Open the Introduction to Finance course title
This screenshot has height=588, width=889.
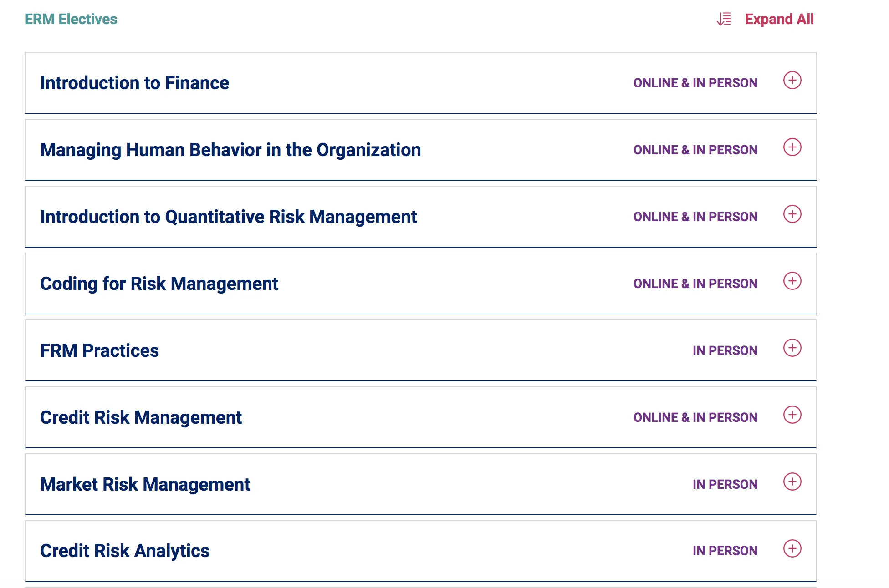(134, 83)
